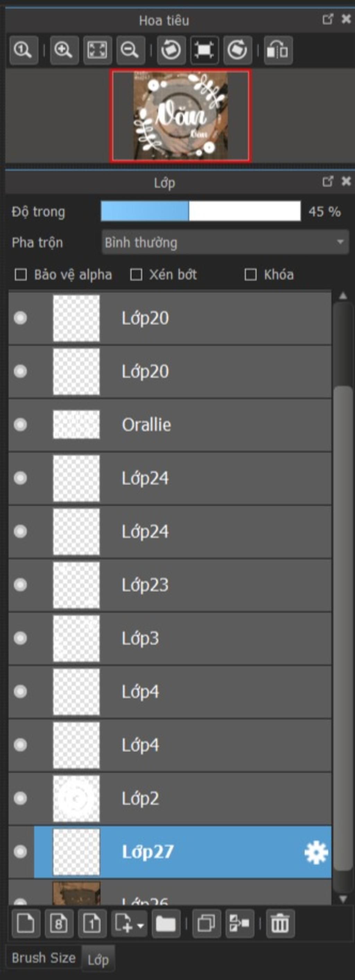
Task: Hide the Orallie layer visibility dot
Action: click(x=20, y=424)
